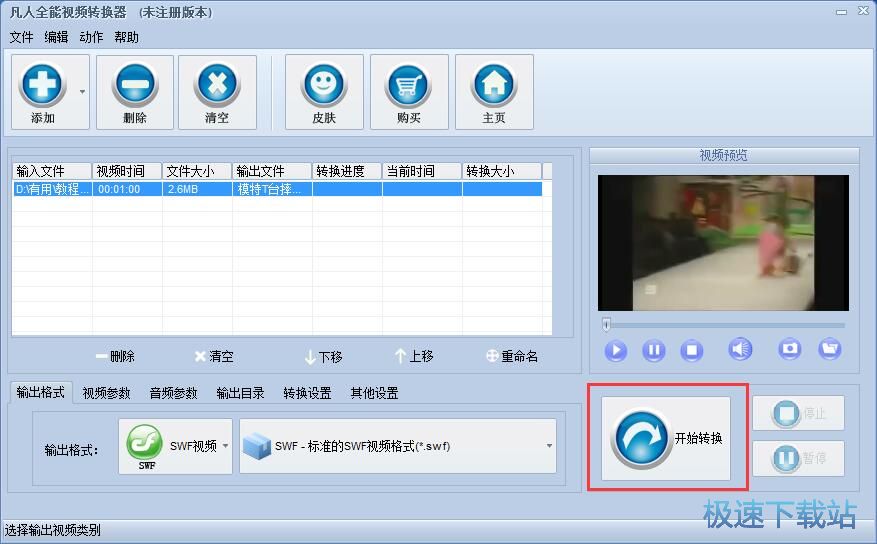Open the 文件 menu
This screenshot has height=544, width=877.
(21, 37)
